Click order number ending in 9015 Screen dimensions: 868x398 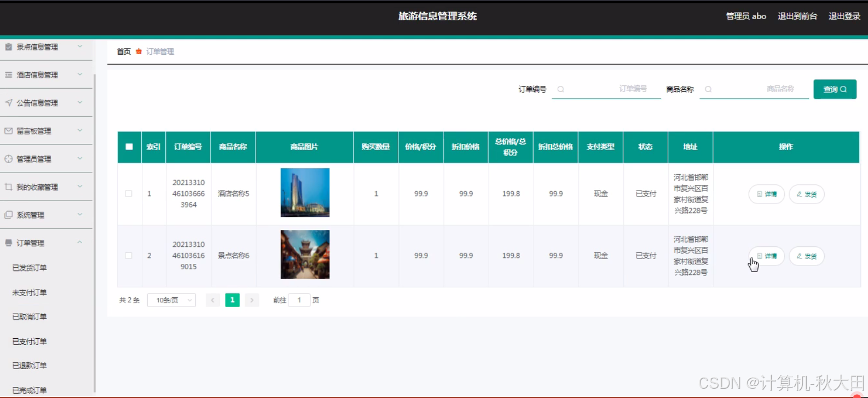(188, 256)
